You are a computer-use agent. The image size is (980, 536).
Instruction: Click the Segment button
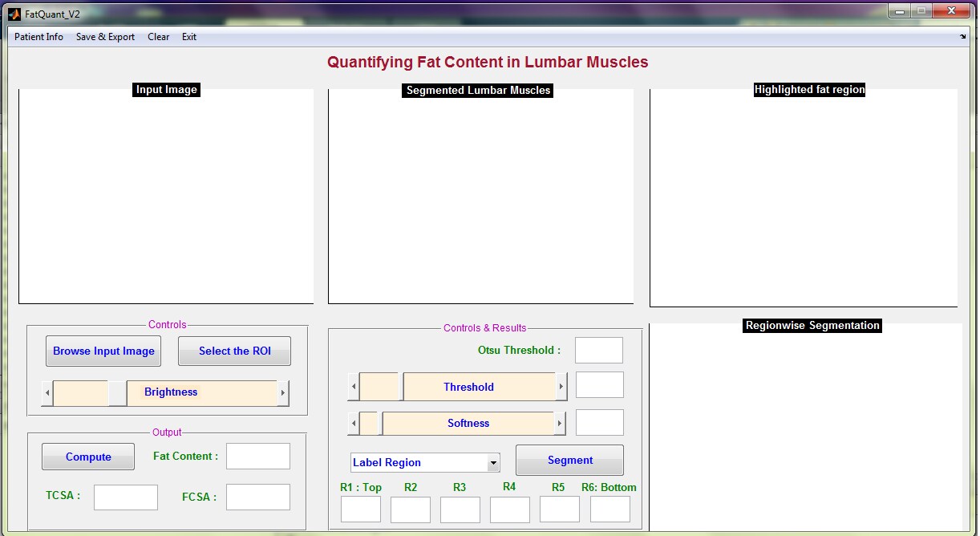[569, 461]
